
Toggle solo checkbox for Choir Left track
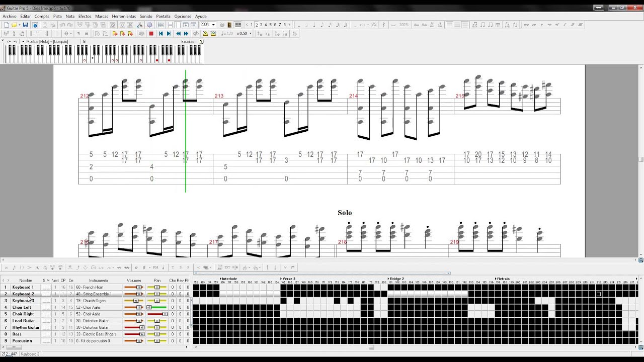tap(44, 307)
